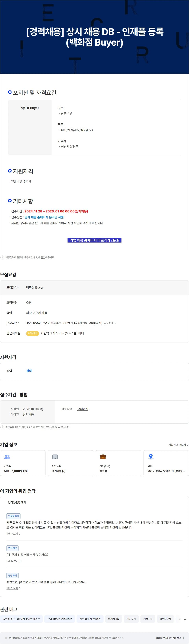Click the 산업(업종) 백화점 card
189x644 pixels.
[118, 463]
